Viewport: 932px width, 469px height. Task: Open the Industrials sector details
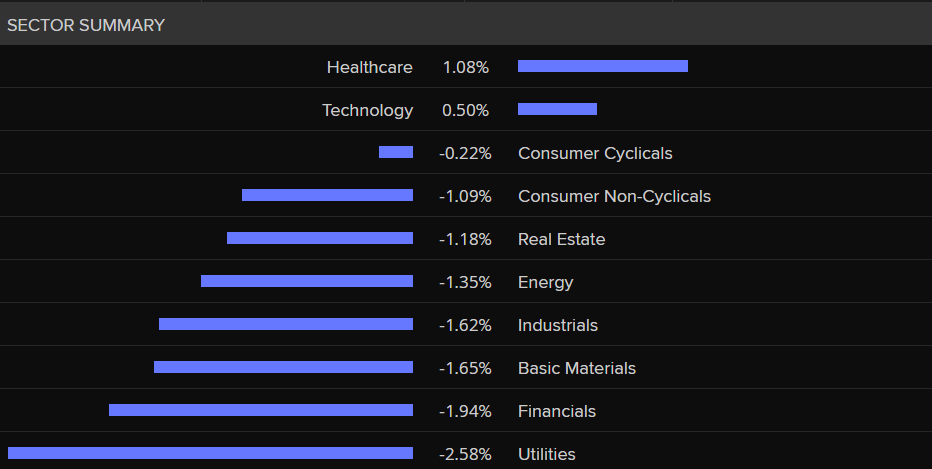558,325
